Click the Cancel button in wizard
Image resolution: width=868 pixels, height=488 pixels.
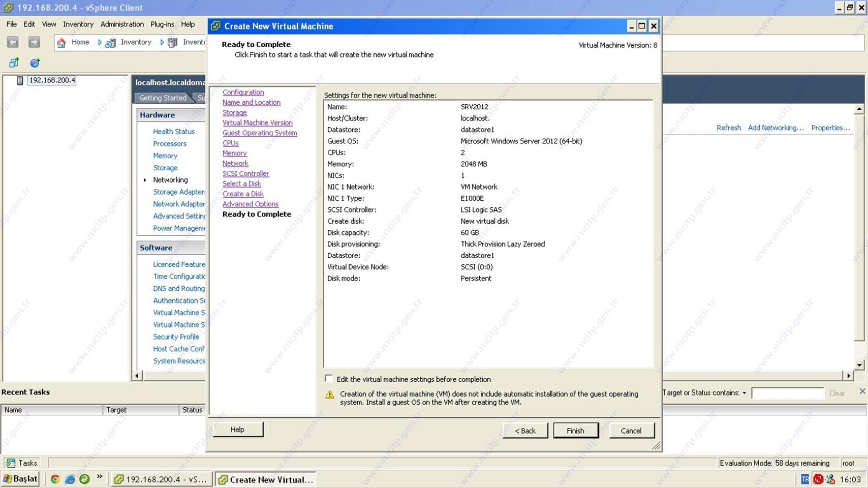[x=631, y=431]
